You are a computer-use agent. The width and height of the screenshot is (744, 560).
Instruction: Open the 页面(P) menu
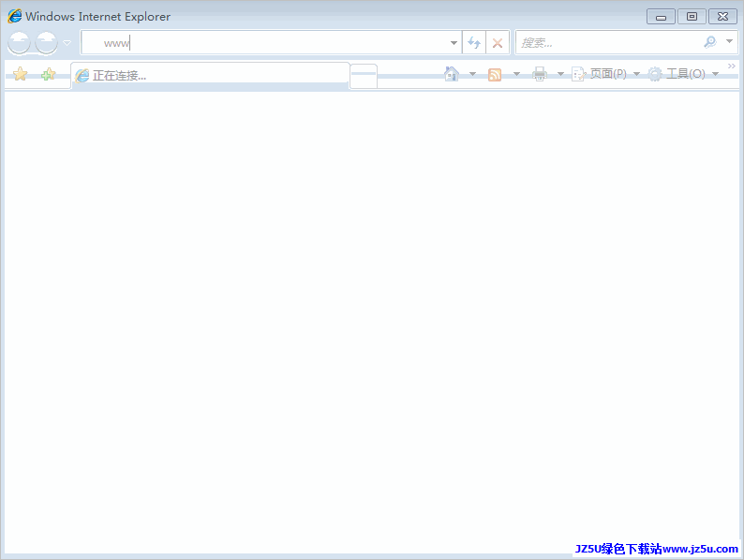pos(606,74)
